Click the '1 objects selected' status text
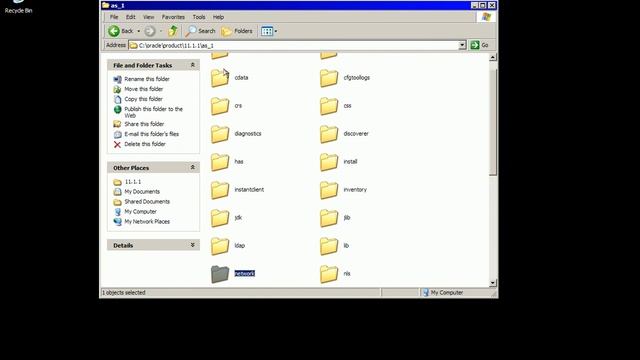 point(124,293)
